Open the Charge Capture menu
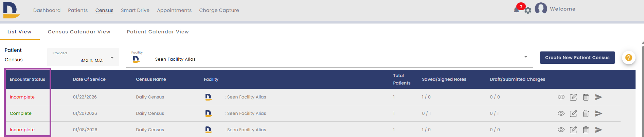Viewport: 644px width, 137px height. (219, 10)
